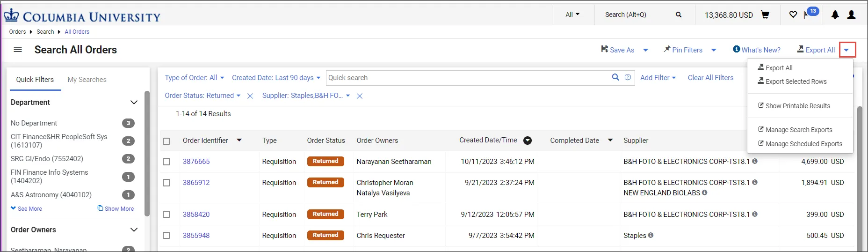The height and width of the screenshot is (252, 868).
Task: Open the Save As dropdown arrow
Action: pos(645,50)
